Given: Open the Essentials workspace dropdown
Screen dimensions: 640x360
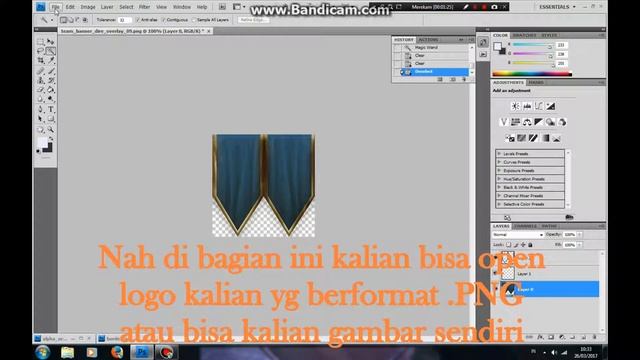Looking at the screenshot, I should 558,7.
